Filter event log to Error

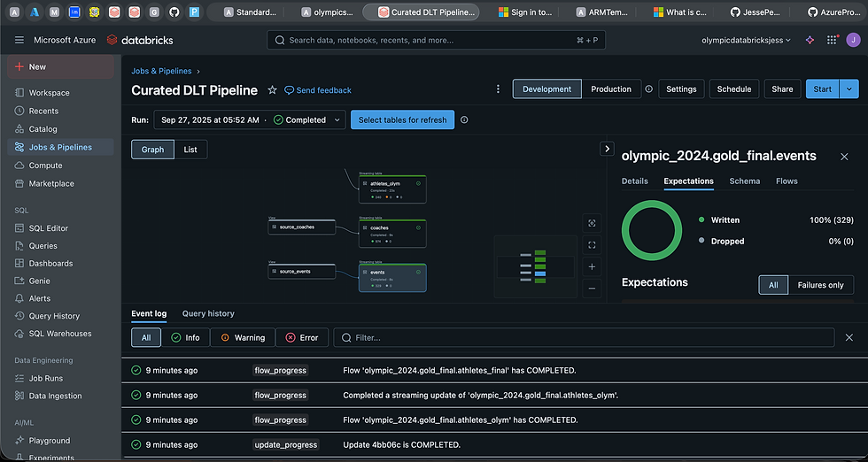click(302, 337)
